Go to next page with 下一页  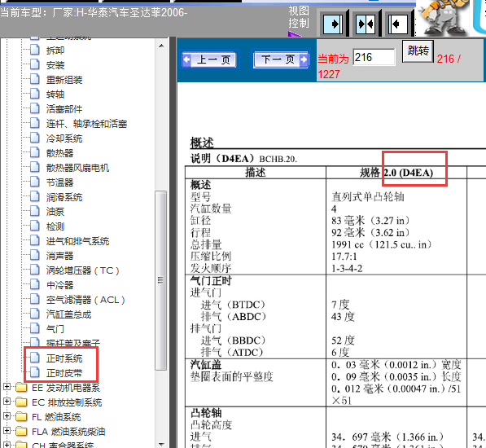coord(281,59)
